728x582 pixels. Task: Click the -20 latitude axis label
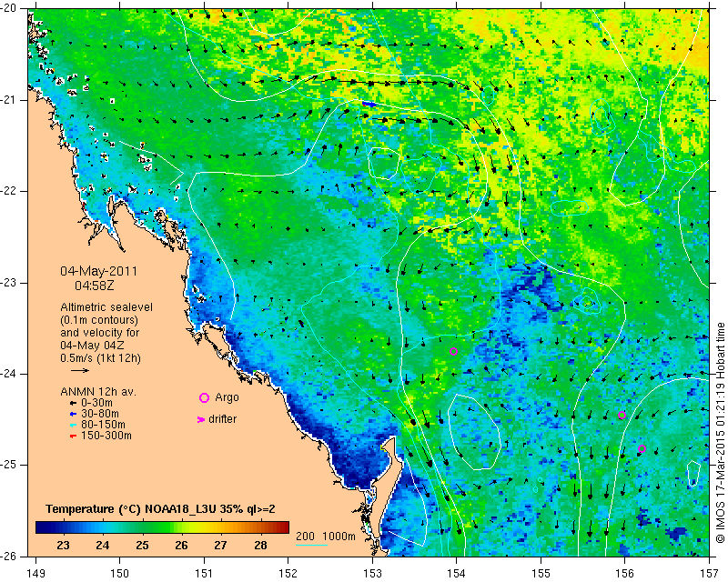click(x=8, y=9)
